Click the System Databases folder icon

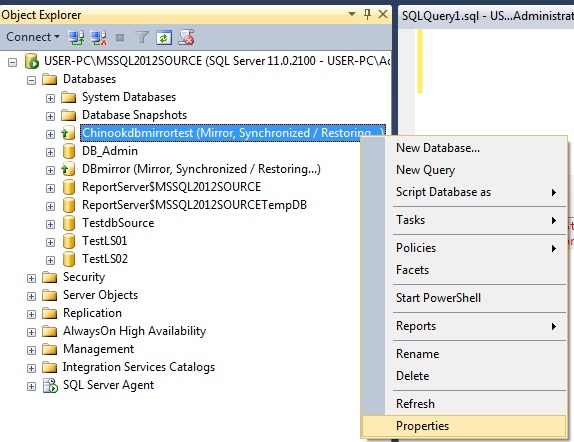pyautogui.click(x=68, y=97)
